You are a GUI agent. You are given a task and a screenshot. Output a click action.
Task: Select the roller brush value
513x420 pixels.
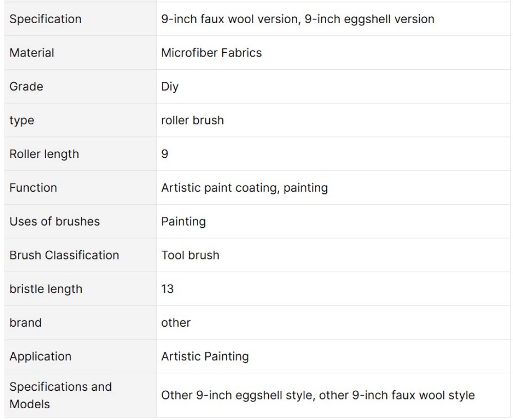[x=192, y=120]
